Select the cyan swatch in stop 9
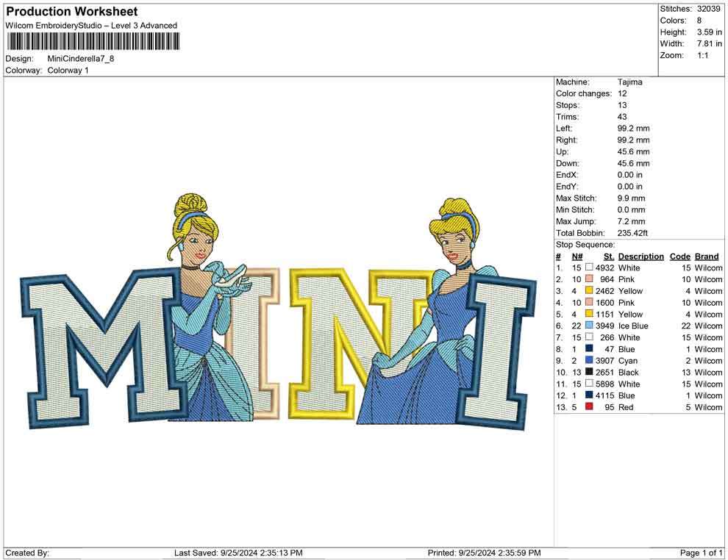 (x=589, y=361)
